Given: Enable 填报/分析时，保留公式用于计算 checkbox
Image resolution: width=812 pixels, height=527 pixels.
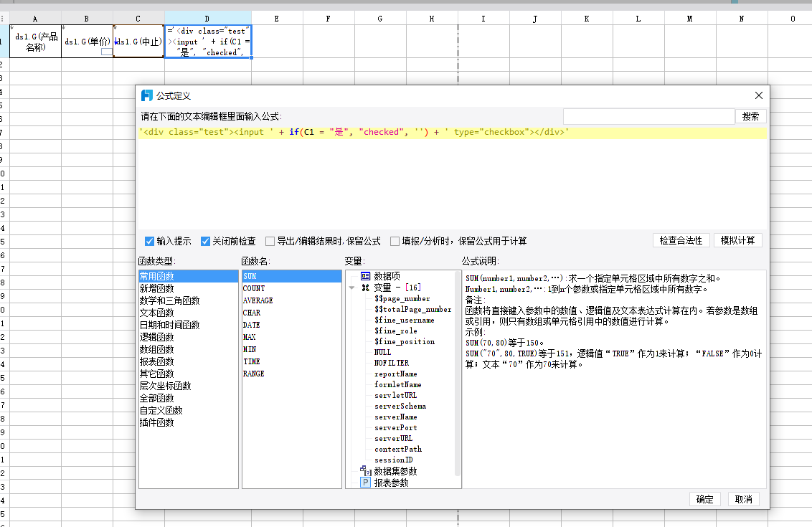Looking at the screenshot, I should tap(395, 241).
